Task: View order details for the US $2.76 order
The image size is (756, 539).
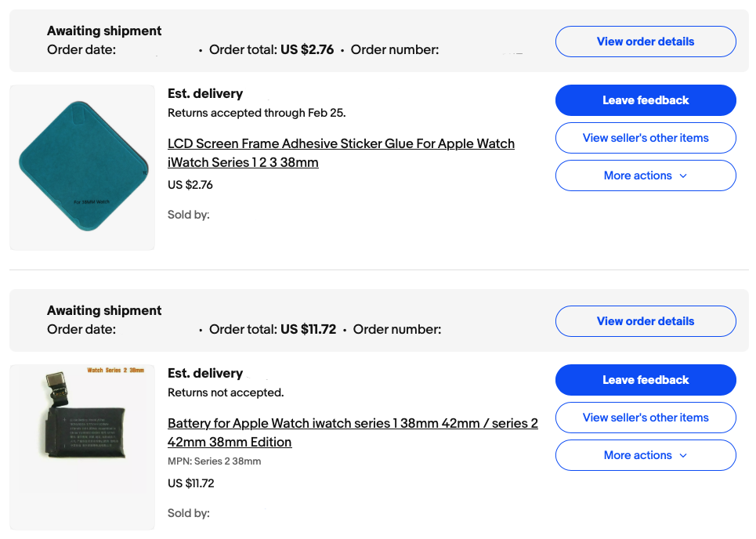Action: tap(645, 42)
